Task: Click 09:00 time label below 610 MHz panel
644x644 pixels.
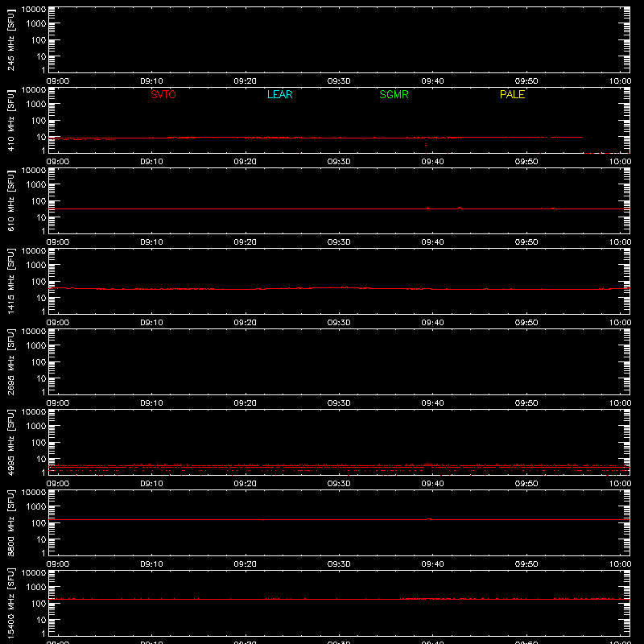Action: coord(58,242)
